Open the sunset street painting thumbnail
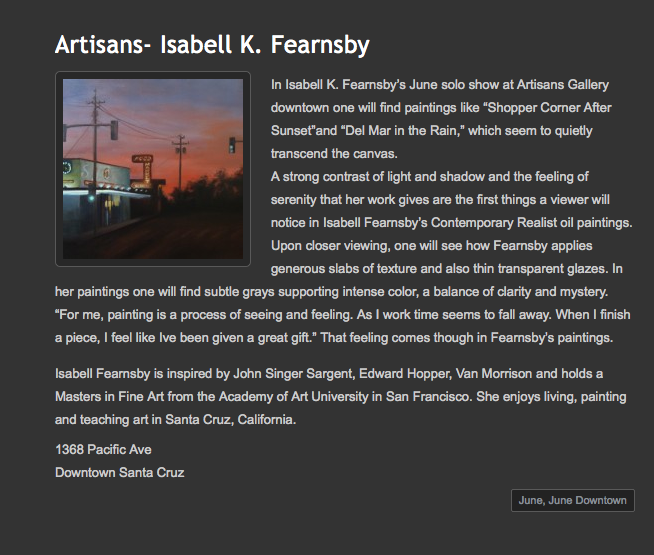Viewport: 654px width, 555px height. (x=153, y=169)
